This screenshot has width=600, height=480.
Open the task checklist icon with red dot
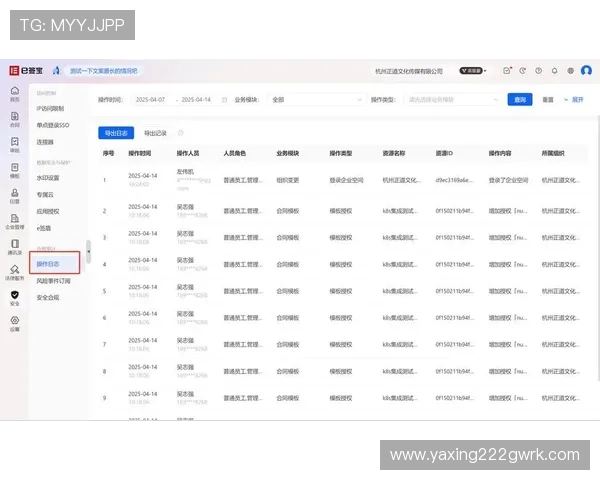click(x=507, y=70)
